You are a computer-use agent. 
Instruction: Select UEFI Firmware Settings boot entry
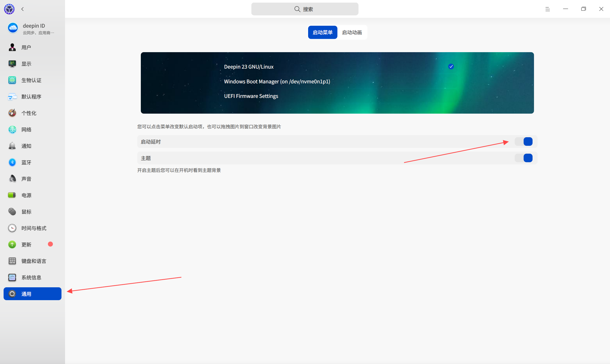(251, 96)
